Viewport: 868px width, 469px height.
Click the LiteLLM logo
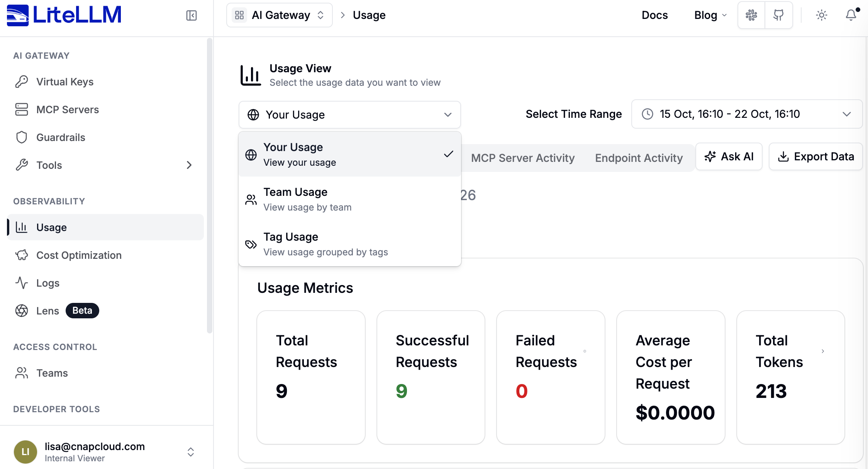click(64, 15)
